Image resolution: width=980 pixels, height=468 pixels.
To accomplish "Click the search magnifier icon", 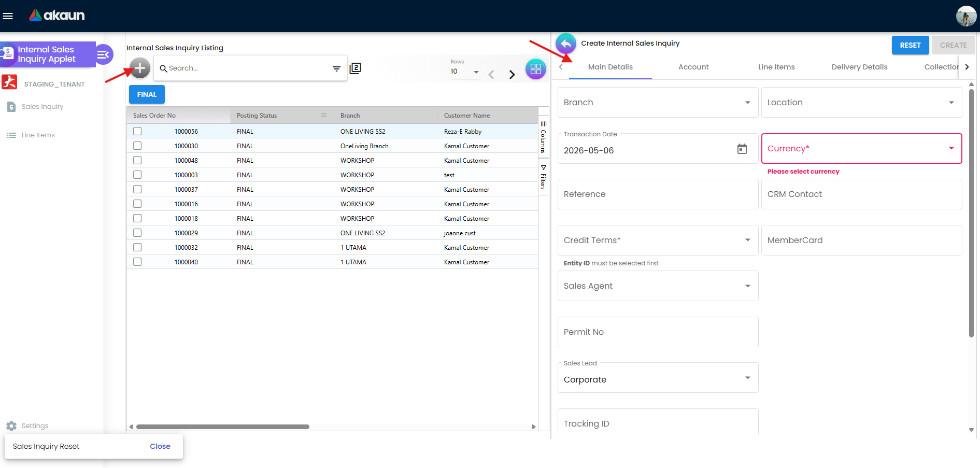I will [x=163, y=68].
